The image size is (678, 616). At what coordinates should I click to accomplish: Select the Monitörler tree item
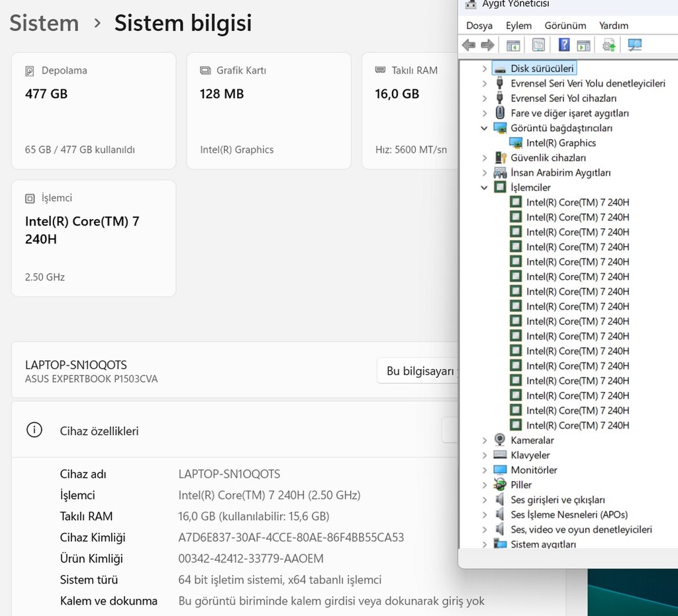(534, 470)
